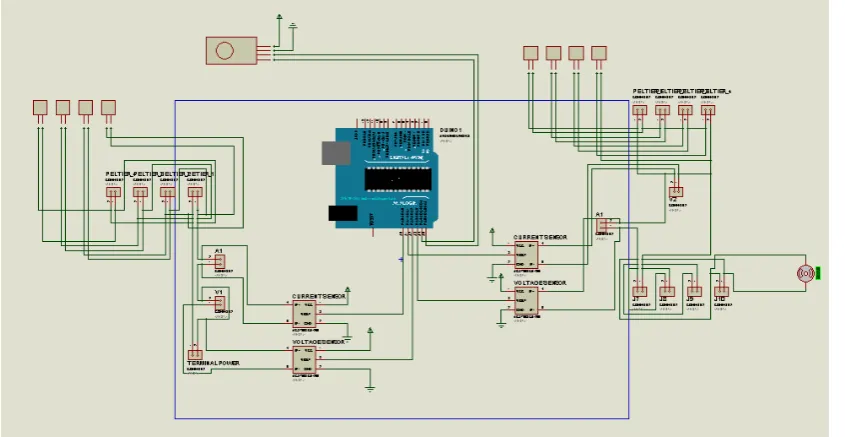Select first PELTIER connector in the left row

click(x=113, y=192)
